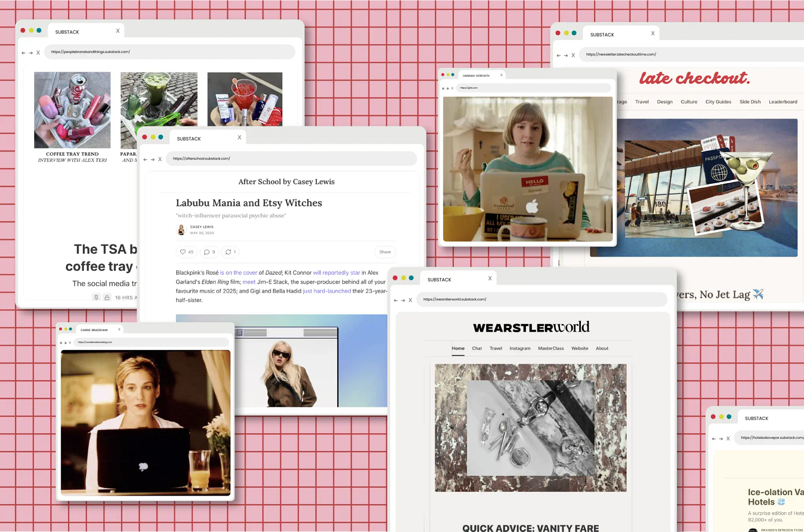Click 'is on the cover' link

tap(239, 273)
